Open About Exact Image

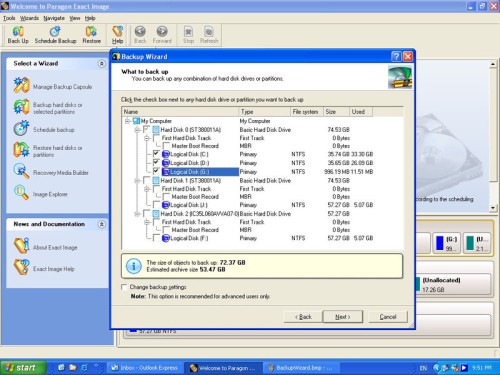(x=21, y=246)
